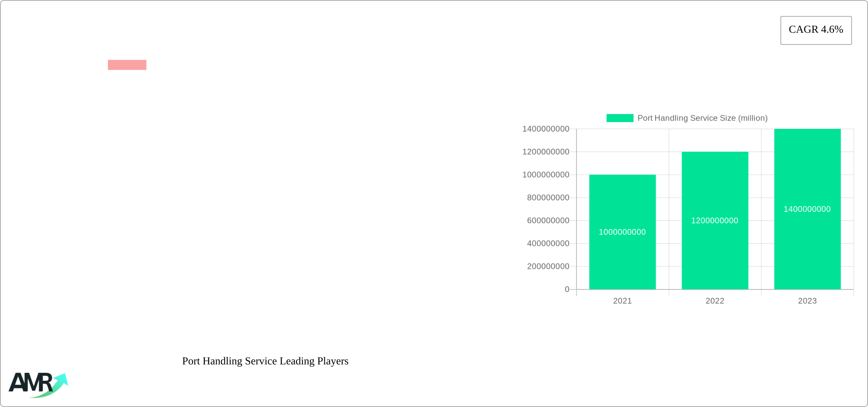Screen dimensions: 868x407
Task: Click the 800000000 y-axis label
Action: coord(548,198)
